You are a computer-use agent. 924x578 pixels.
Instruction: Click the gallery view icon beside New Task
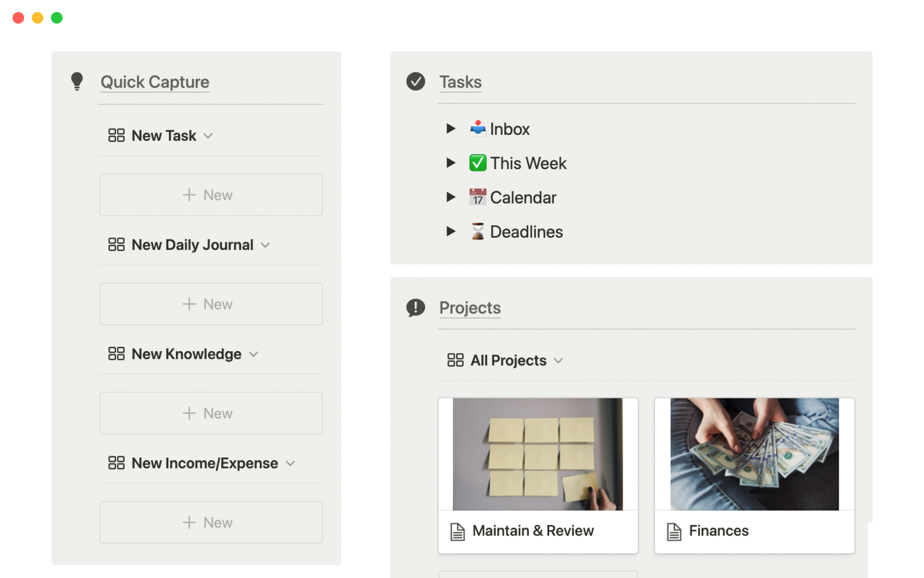coord(116,135)
